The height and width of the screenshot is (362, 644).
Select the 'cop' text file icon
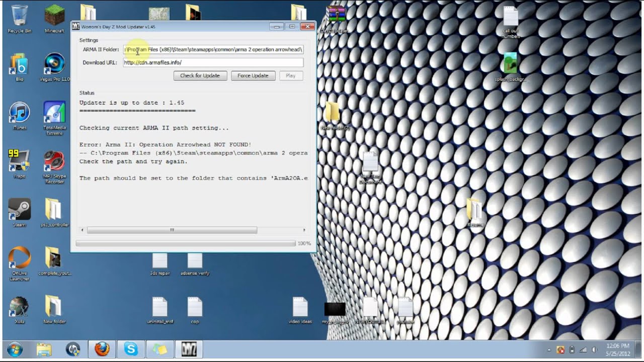click(195, 310)
